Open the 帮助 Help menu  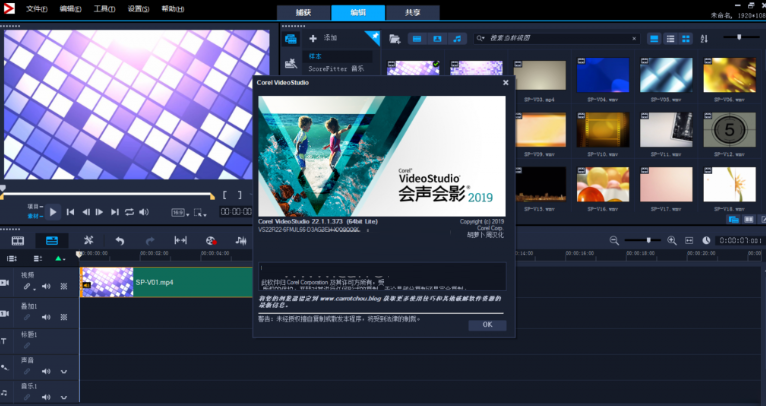click(172, 9)
